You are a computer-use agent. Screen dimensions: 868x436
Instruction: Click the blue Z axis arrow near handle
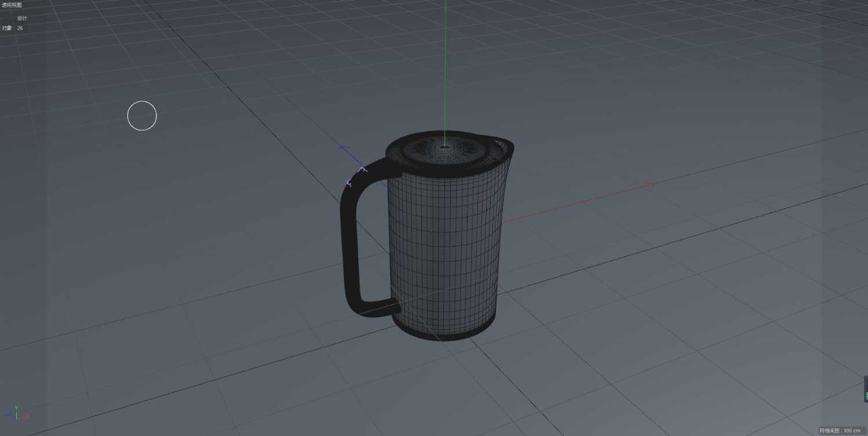coord(344,149)
